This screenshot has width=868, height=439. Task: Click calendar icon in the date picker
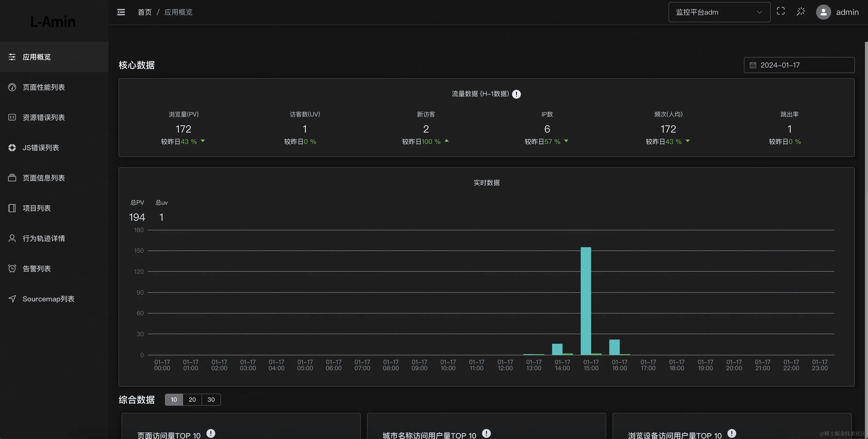[x=753, y=65]
